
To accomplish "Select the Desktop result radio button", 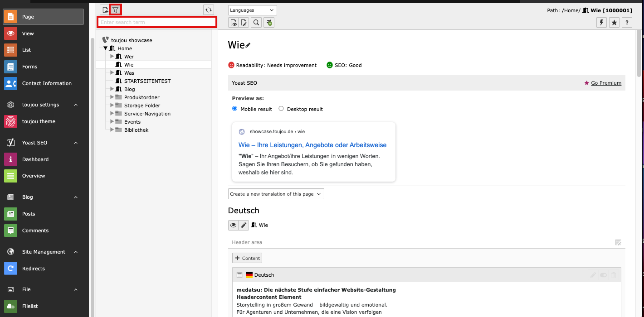I will pyautogui.click(x=281, y=109).
